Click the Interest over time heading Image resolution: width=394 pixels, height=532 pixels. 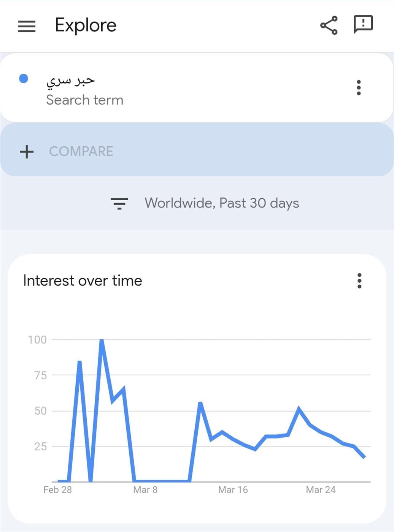[x=83, y=281]
